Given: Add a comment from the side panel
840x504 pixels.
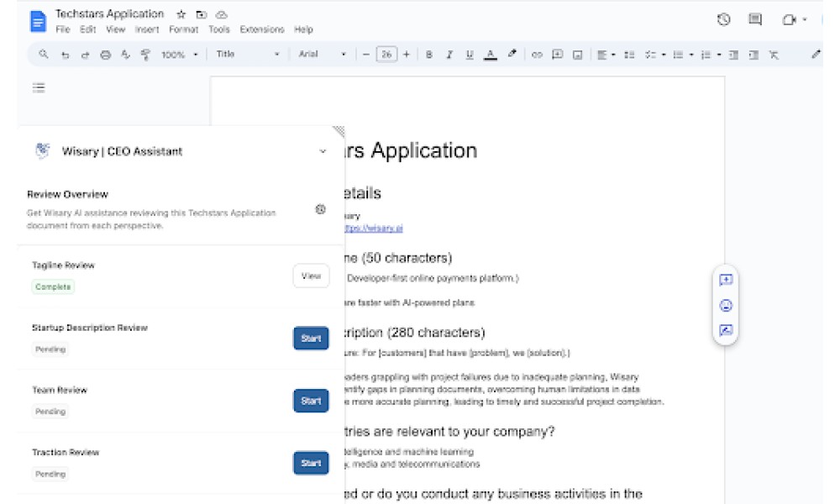Looking at the screenshot, I should (x=726, y=280).
